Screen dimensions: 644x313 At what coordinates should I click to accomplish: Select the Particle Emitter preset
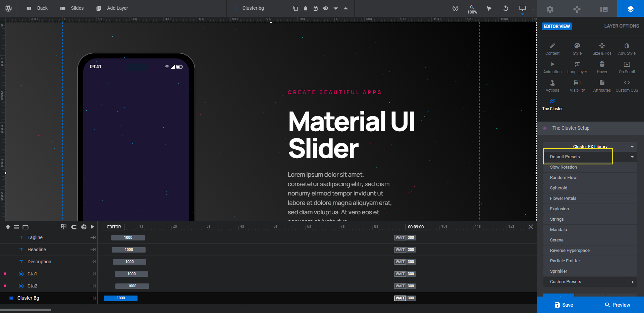590,261
